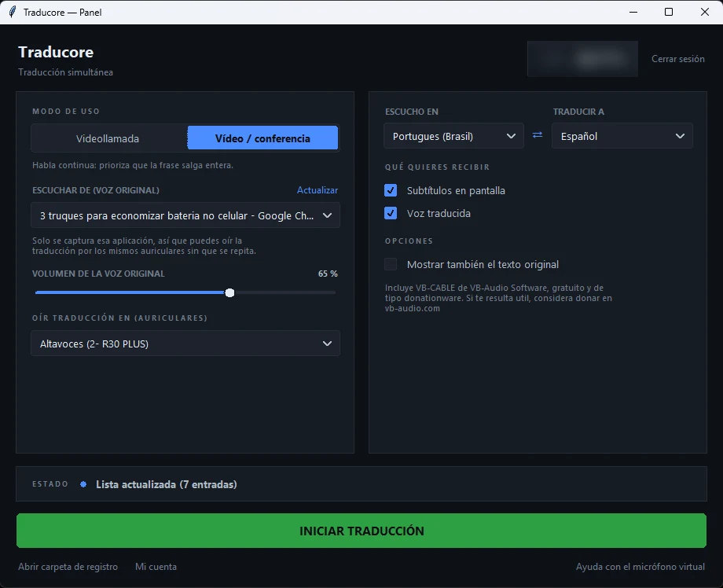Click the INICIAR TRADUCCIÓN button
This screenshot has width=723, height=588.
point(361,531)
